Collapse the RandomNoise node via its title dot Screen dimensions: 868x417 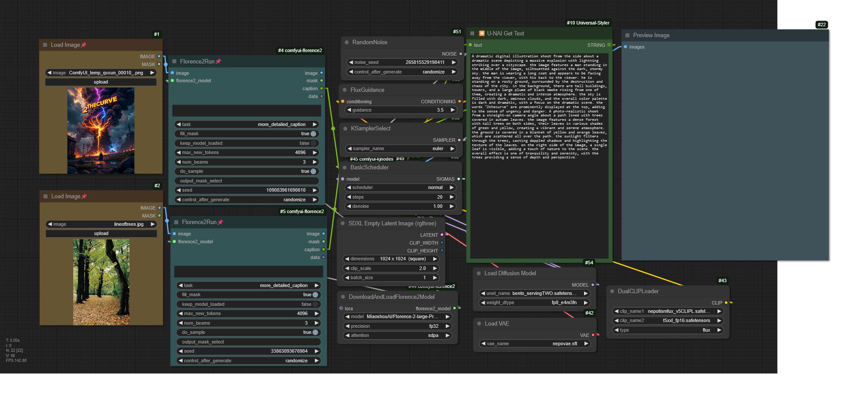pyautogui.click(x=346, y=42)
